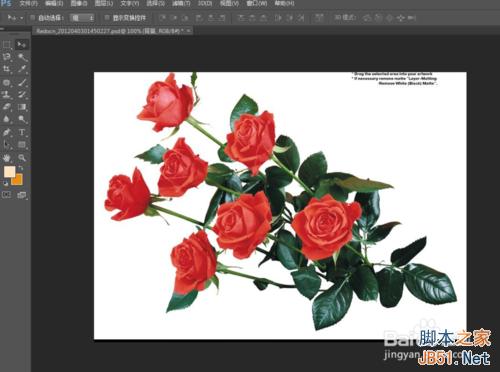Select the Eyedropper tool
The width and height of the screenshot is (500, 372).
[22, 69]
